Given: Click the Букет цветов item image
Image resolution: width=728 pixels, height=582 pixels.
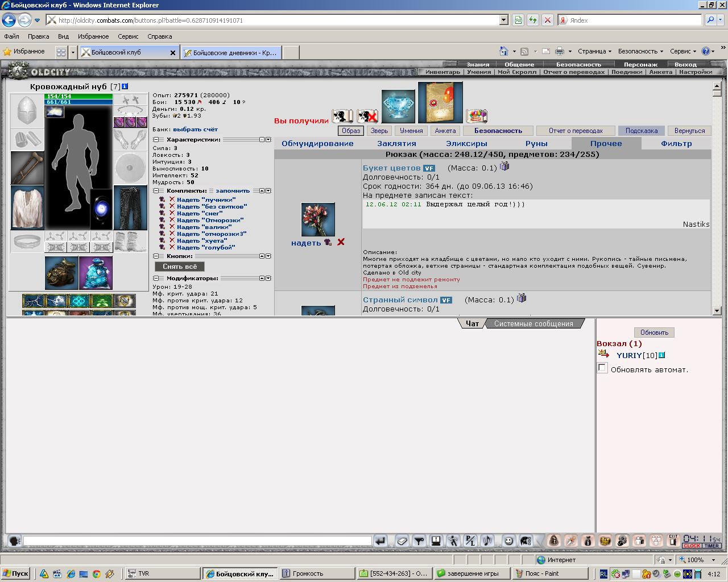Looking at the screenshot, I should [318, 219].
